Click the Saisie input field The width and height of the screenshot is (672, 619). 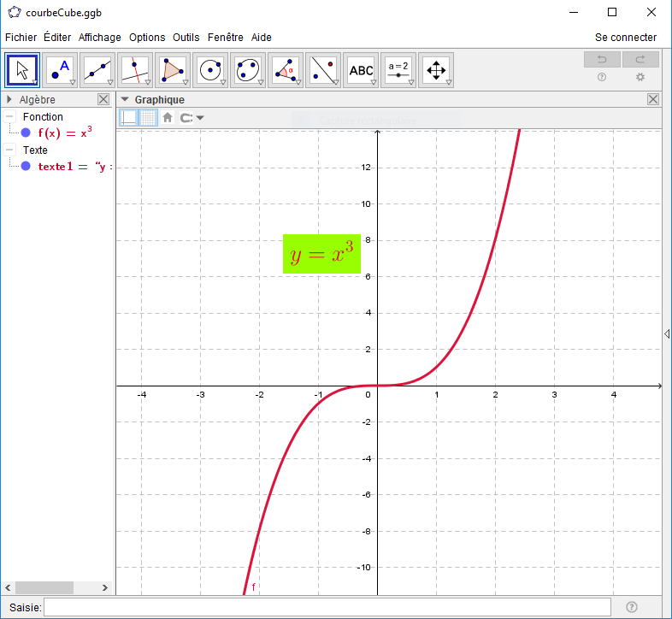327,607
